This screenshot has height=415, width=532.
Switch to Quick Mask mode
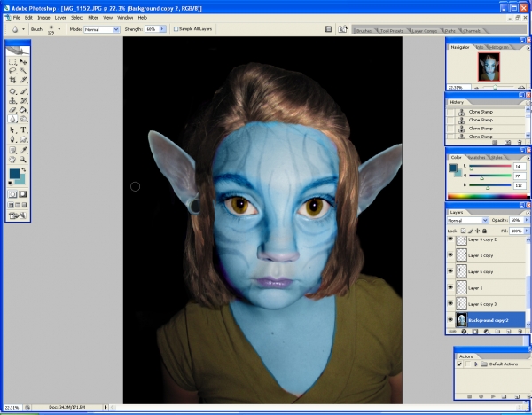click(23, 194)
